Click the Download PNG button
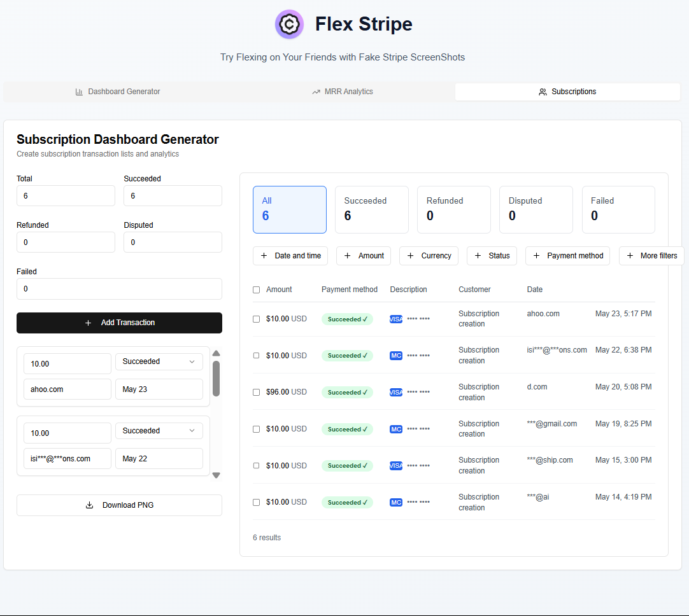This screenshot has width=689, height=616. tap(120, 505)
